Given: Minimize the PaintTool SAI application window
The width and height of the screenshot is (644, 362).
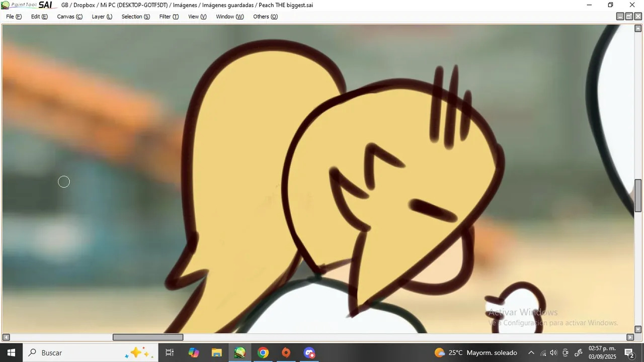Looking at the screenshot, I should pos(589,5).
